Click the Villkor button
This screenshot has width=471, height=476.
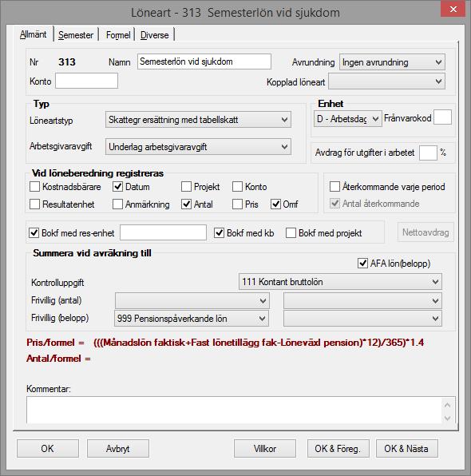(x=264, y=448)
